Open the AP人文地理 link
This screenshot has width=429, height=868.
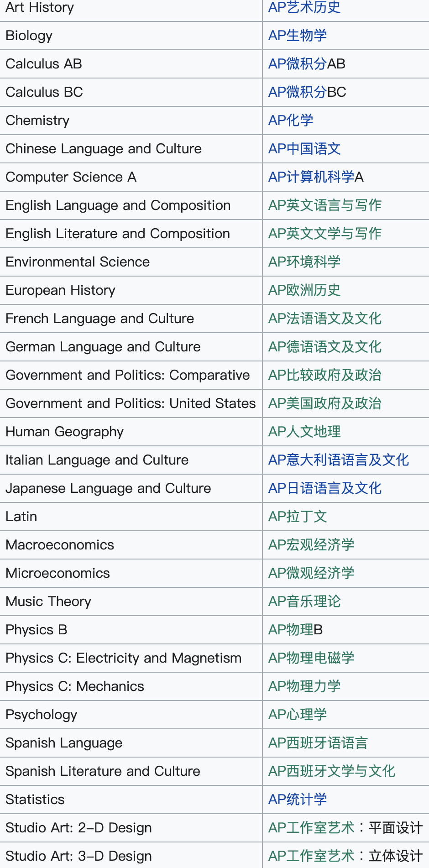click(x=304, y=432)
